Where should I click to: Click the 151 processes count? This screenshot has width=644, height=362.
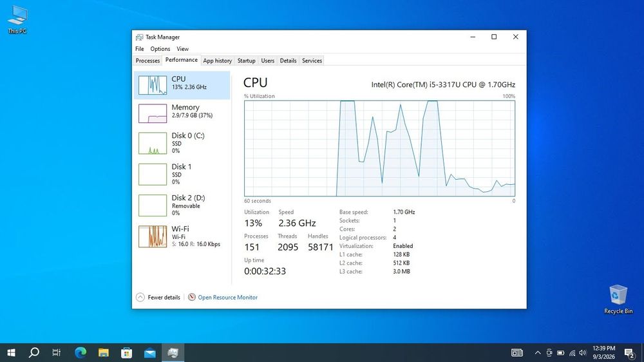point(252,247)
